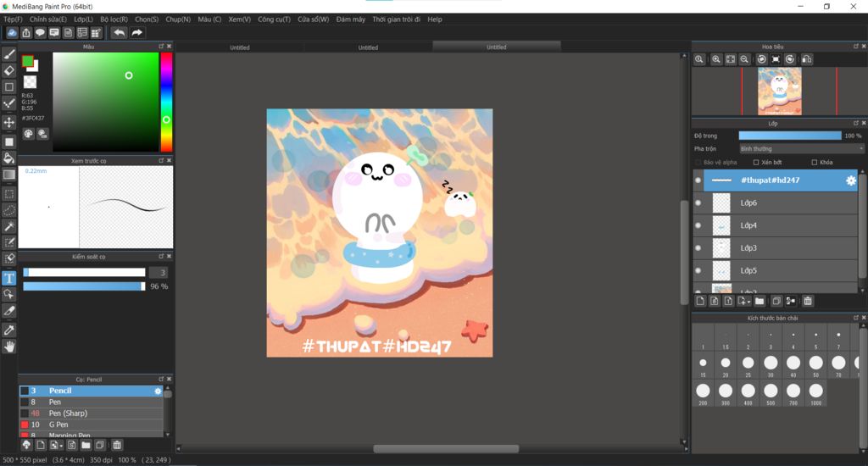Switch to the first Untitled tab
Screen dimensions: 868x466
click(240, 47)
